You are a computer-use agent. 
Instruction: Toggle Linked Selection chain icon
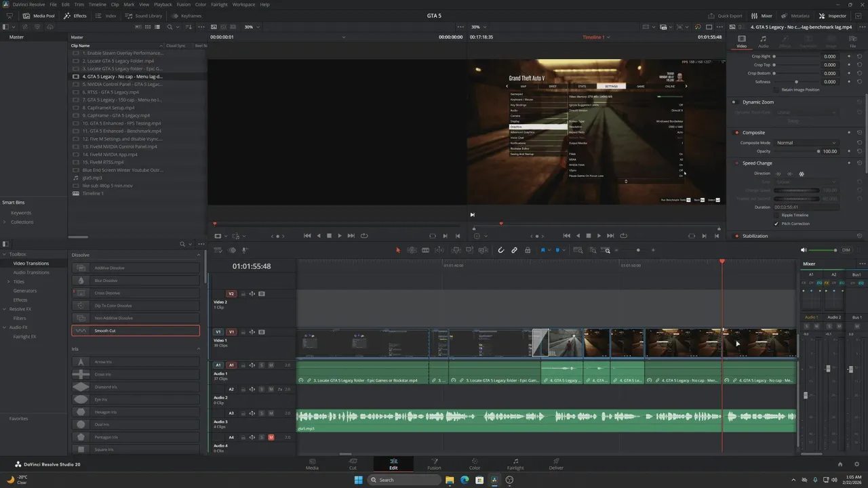pos(514,250)
